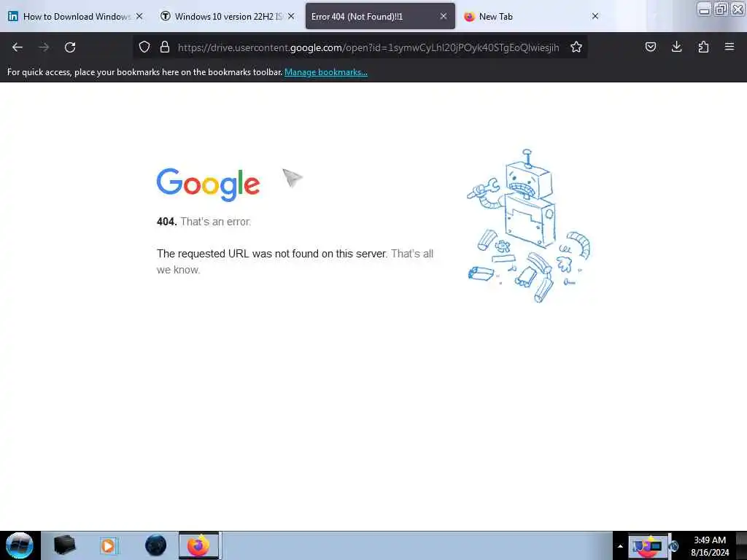Open Firefox application hamburger menu
The width and height of the screenshot is (747, 560).
729,47
